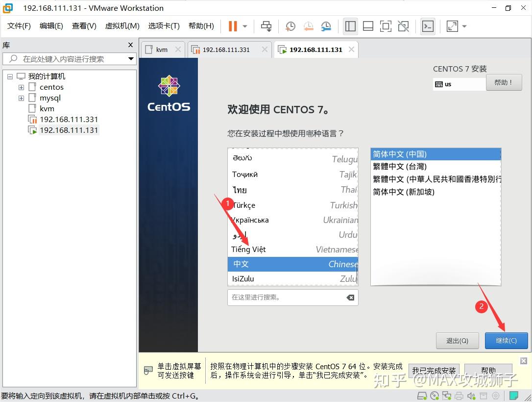Click the 我已完成安装 button
The width and height of the screenshot is (532, 402).
click(x=434, y=371)
